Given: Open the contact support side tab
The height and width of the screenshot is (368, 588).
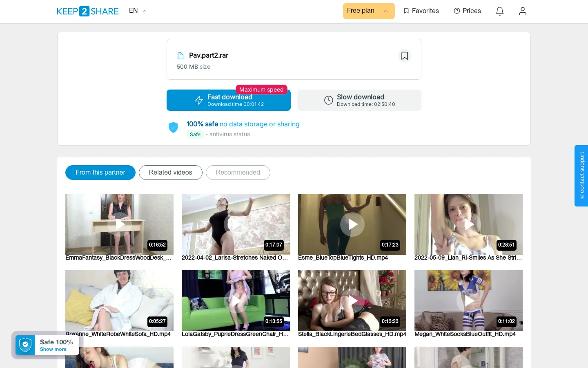Looking at the screenshot, I should (x=581, y=176).
